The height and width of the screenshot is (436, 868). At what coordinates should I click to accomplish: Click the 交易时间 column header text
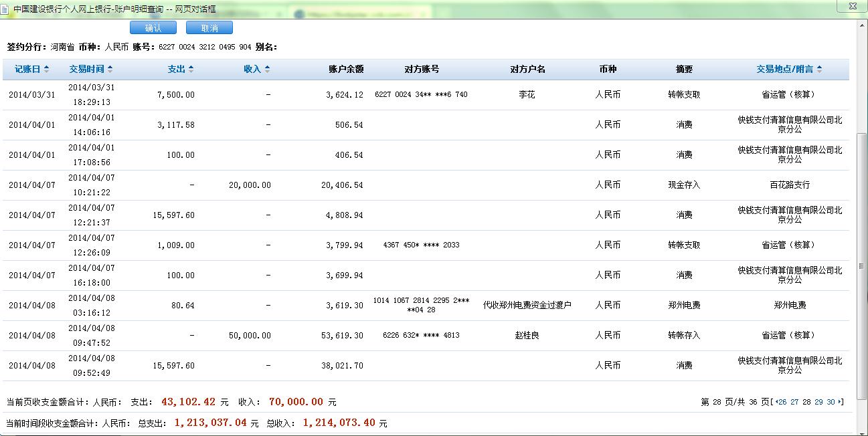click(x=87, y=70)
